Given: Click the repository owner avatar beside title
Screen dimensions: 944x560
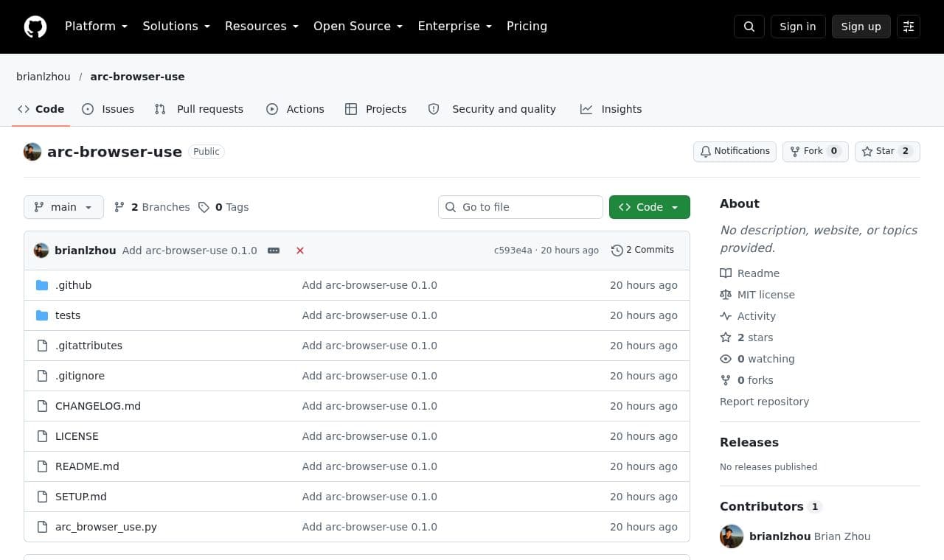Looking at the screenshot, I should pyautogui.click(x=32, y=152).
